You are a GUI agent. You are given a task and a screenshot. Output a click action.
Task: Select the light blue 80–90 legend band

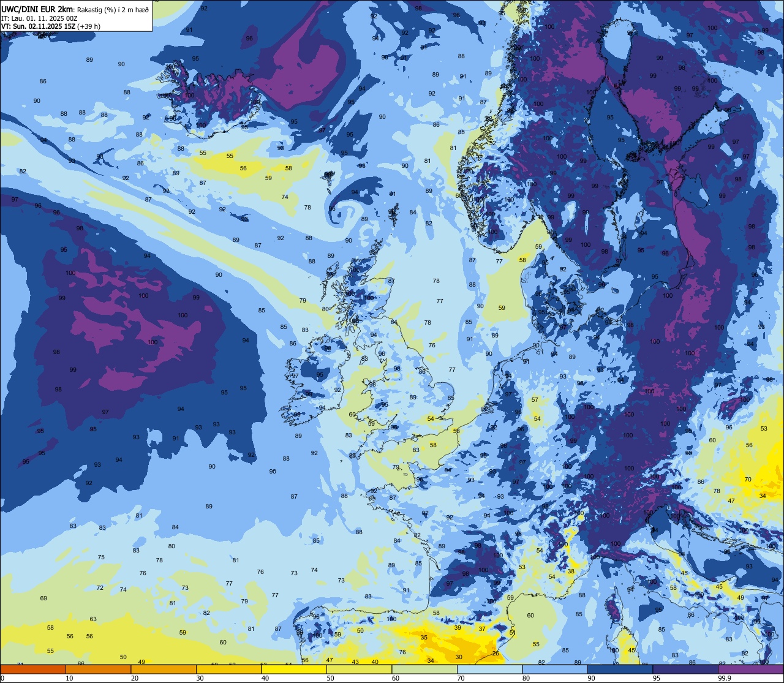click(x=555, y=670)
